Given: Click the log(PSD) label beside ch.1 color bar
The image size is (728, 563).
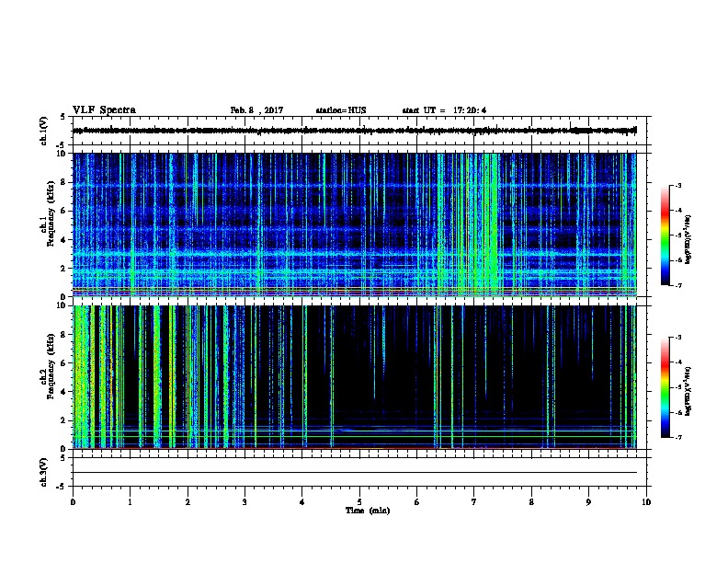Looking at the screenshot, I should [688, 240].
